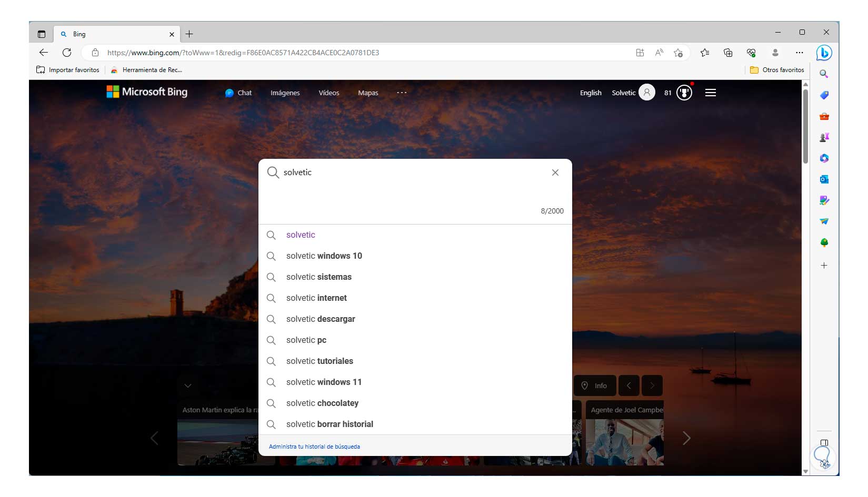
Task: Open sidebar Tools briefcase icon
Action: coord(824,116)
